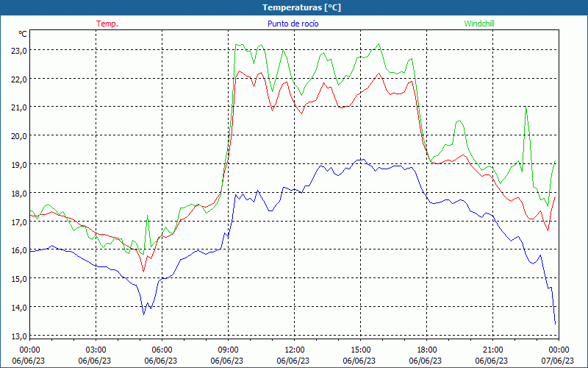Click the '06/06/23' date beneath 12:00
588x368 pixels.
pyautogui.click(x=293, y=361)
